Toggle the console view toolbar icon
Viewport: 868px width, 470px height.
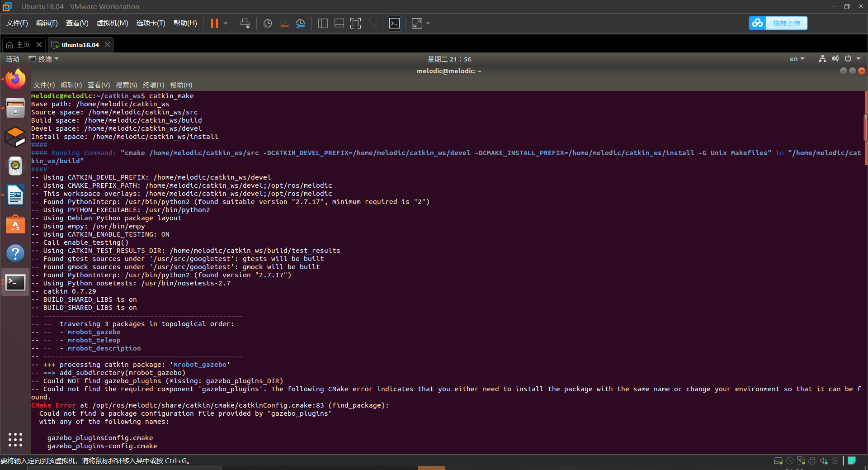coord(395,24)
